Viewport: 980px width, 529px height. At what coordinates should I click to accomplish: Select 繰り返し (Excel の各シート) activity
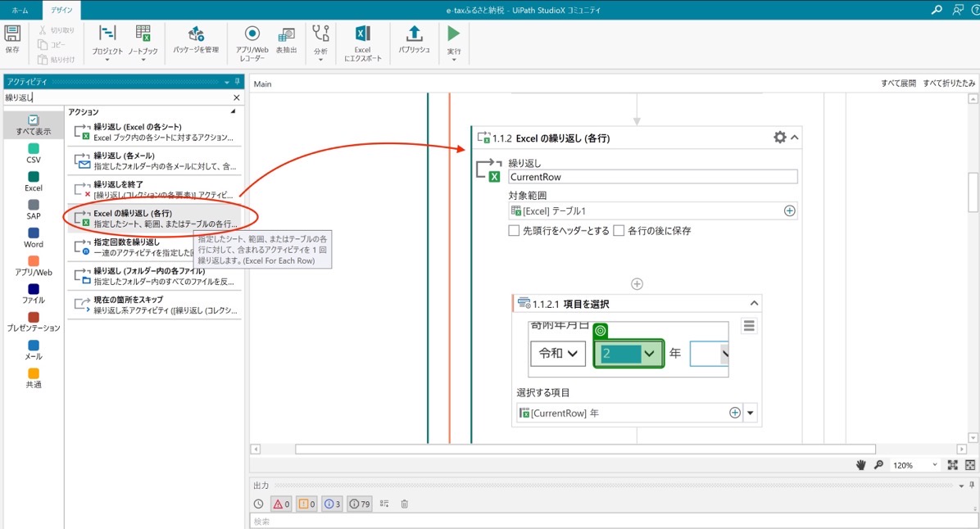[154, 132]
